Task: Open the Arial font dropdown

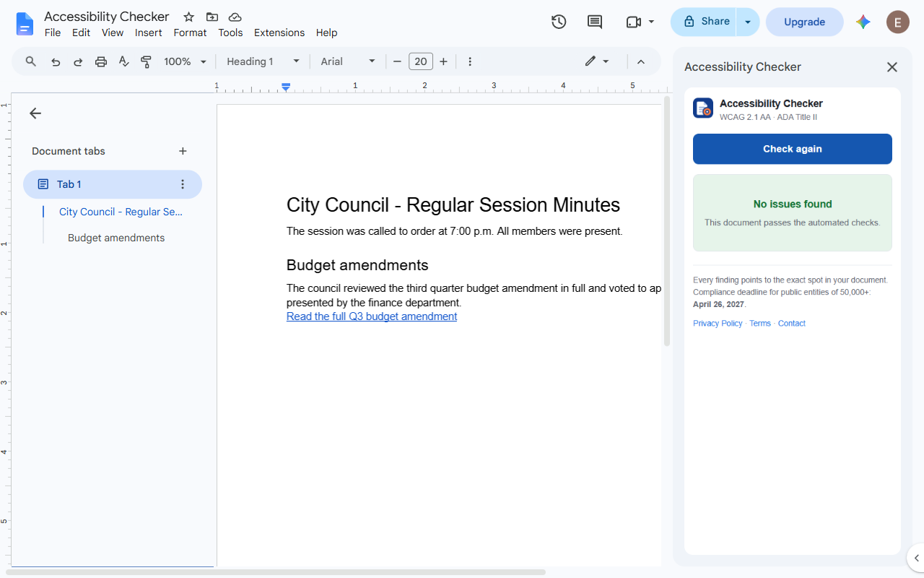Action: pos(348,61)
